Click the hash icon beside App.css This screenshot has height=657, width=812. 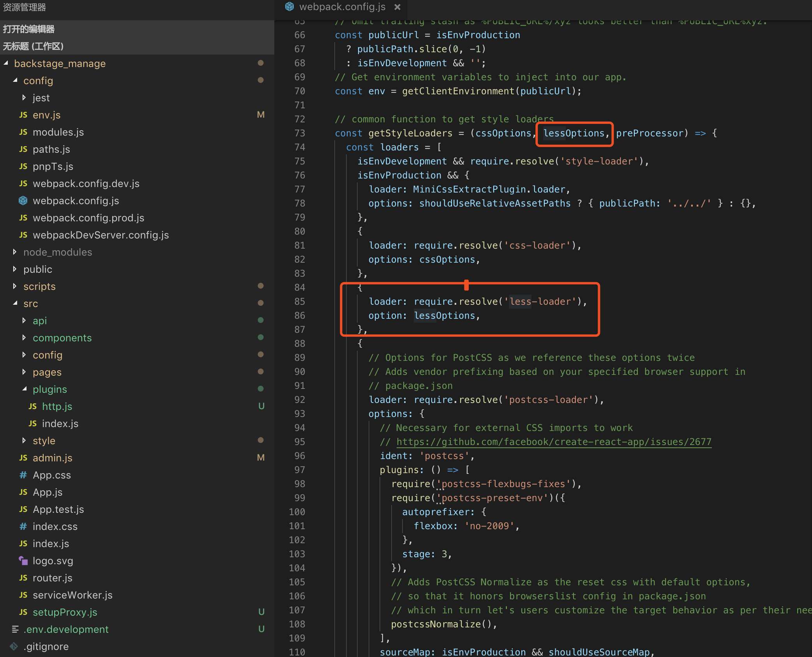point(23,475)
